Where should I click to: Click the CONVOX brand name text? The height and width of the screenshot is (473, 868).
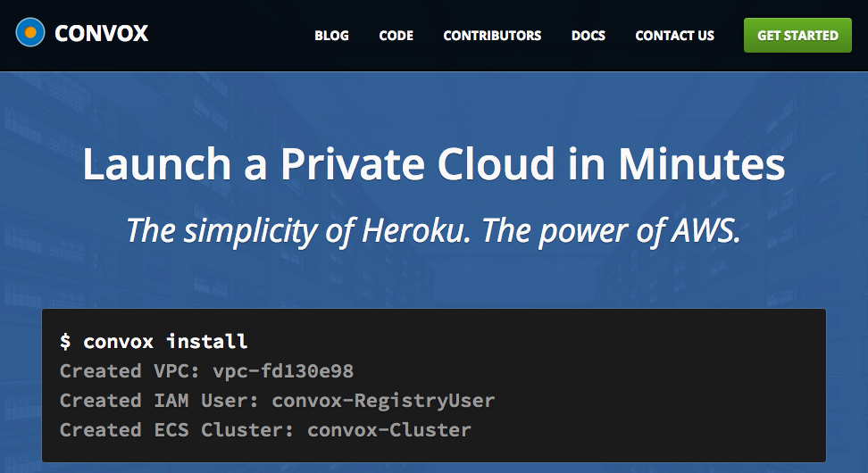(101, 33)
